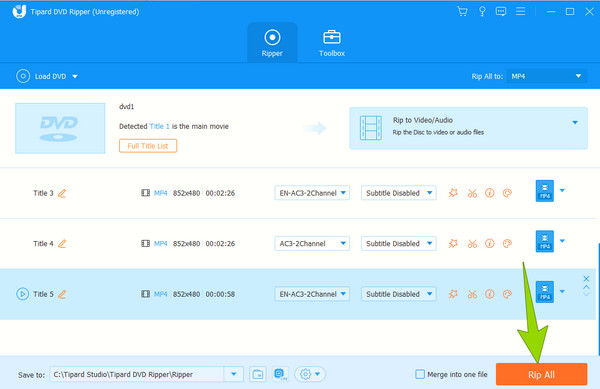The width and height of the screenshot is (600, 389).
Task: Expand Title 4 output format arrow
Action: pyautogui.click(x=562, y=241)
